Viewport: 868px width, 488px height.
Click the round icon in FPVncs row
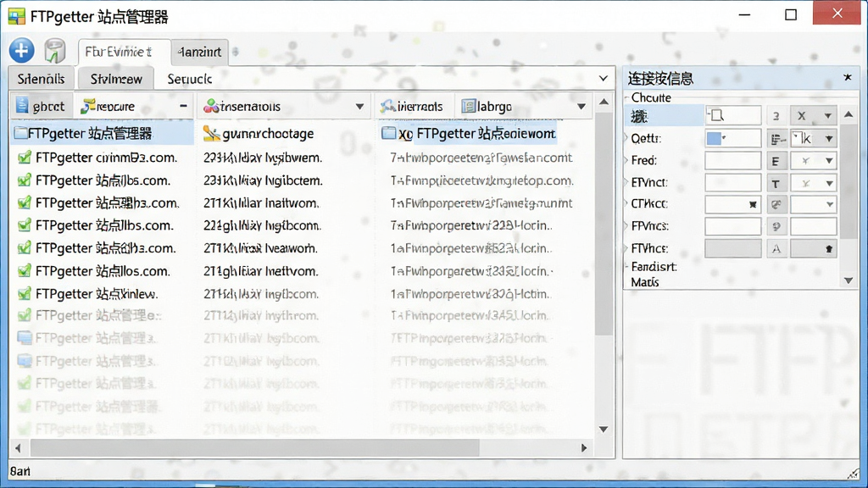[x=776, y=226]
